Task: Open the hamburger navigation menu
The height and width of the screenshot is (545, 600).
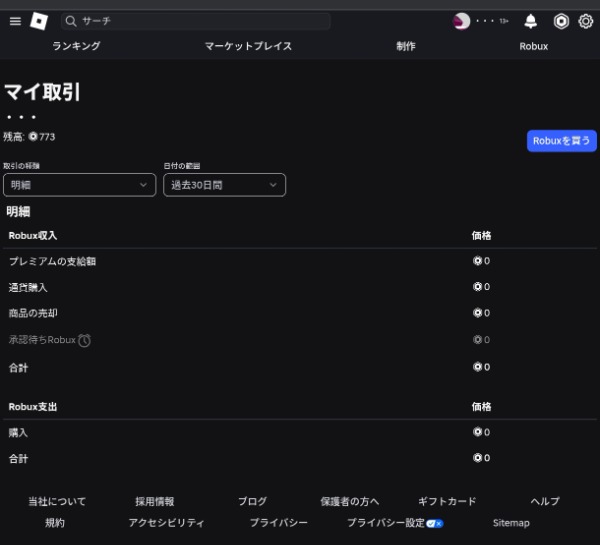Action: point(15,21)
